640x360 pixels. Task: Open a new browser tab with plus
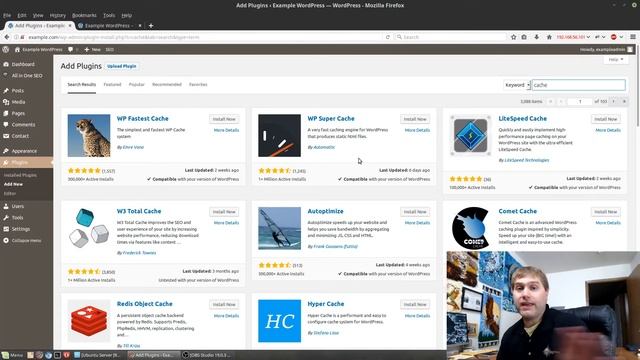[x=151, y=25]
